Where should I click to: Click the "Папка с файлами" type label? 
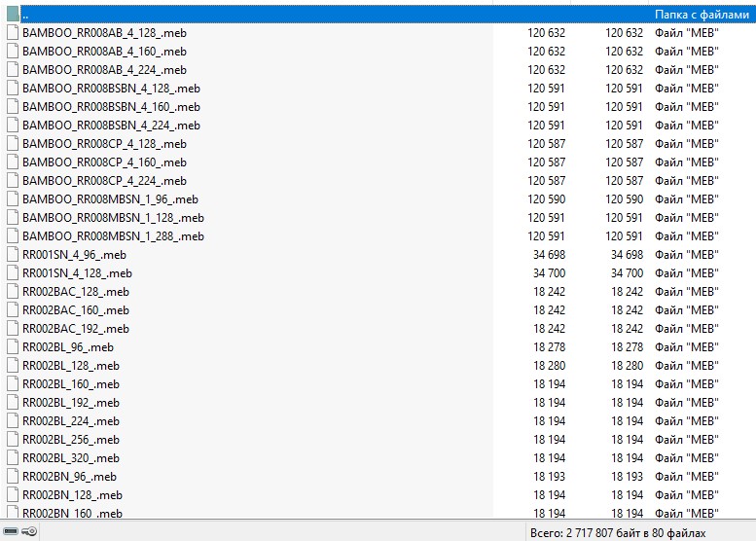point(702,15)
